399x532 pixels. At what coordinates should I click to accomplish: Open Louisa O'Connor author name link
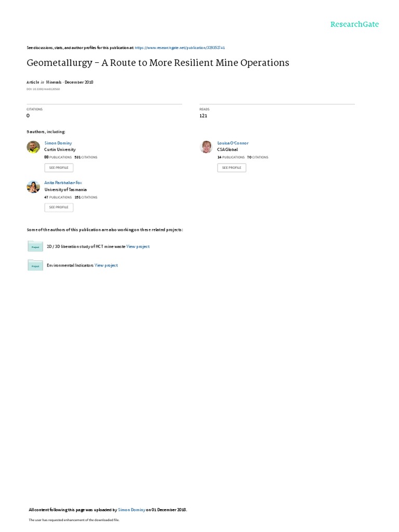[233, 143]
